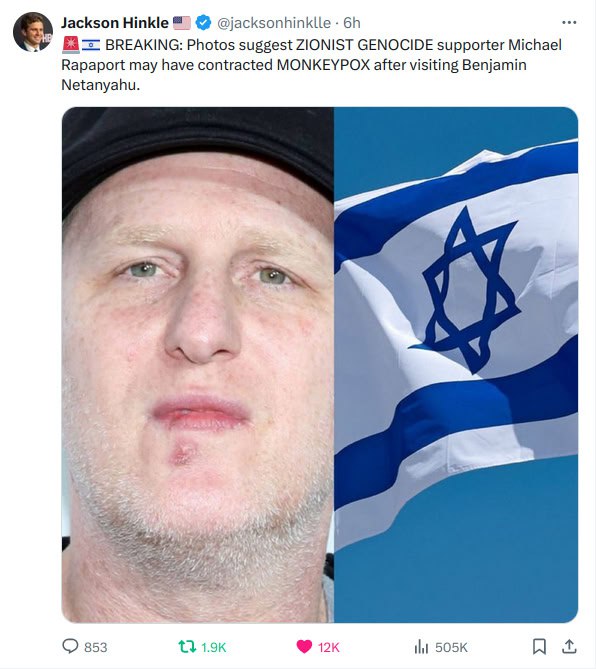Open the flag photo on right
This screenshot has height=669, width=596.
[456, 365]
